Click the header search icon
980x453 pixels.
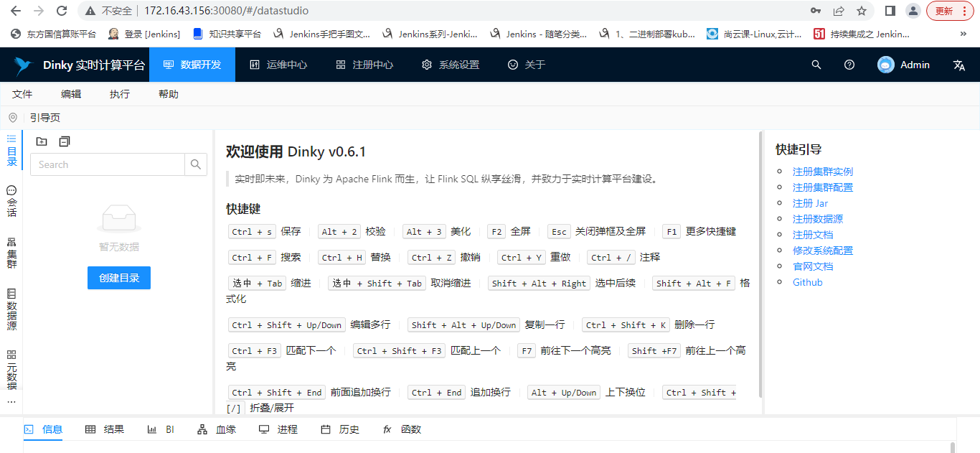[x=816, y=65]
